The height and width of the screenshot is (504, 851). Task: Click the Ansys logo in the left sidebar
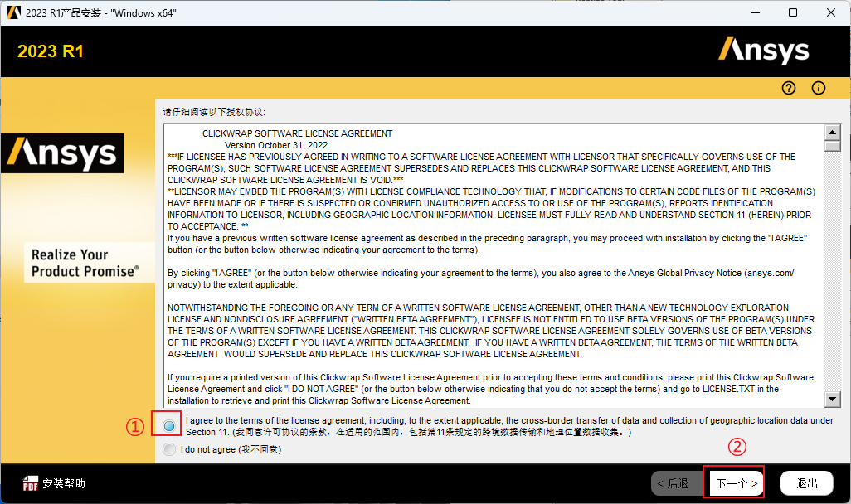62,153
